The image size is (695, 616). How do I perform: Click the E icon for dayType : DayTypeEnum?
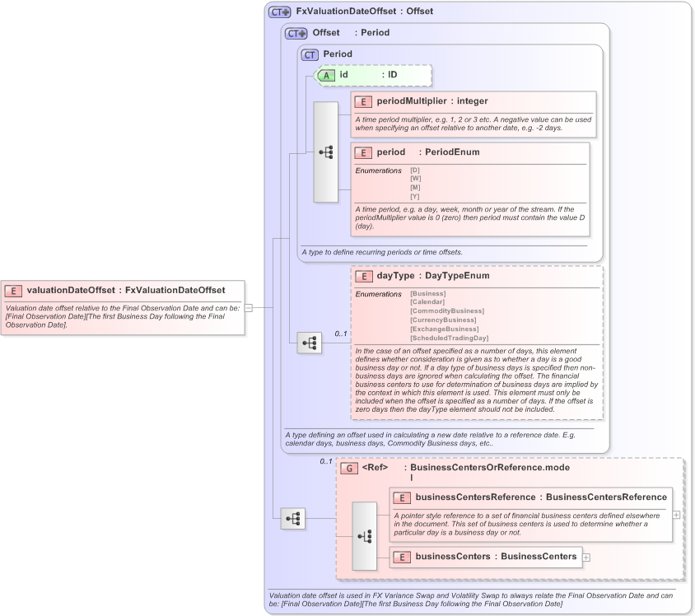(x=362, y=276)
